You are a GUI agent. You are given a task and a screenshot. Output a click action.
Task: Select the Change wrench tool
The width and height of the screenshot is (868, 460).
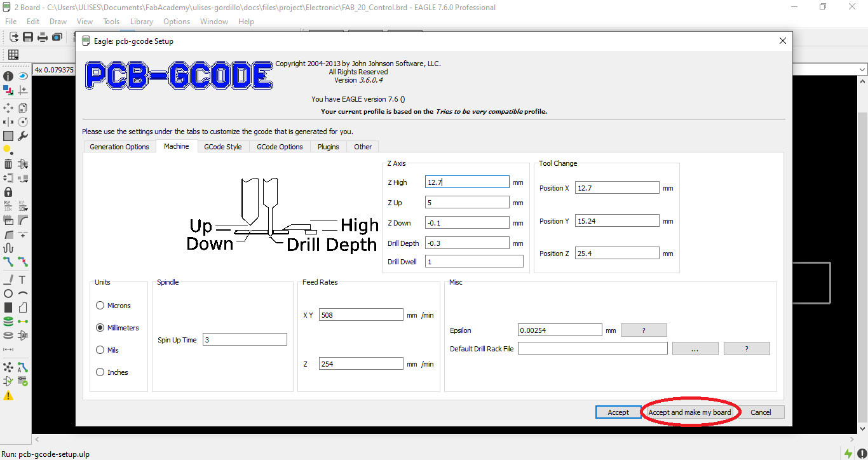click(23, 136)
